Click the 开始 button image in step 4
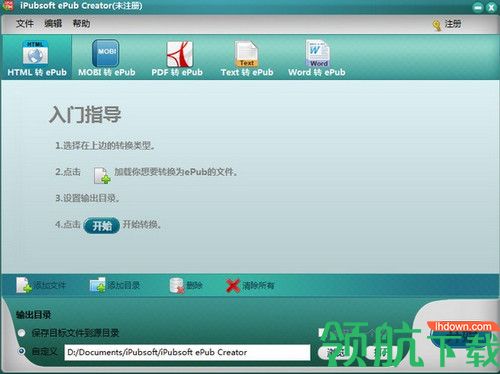 pos(101,226)
